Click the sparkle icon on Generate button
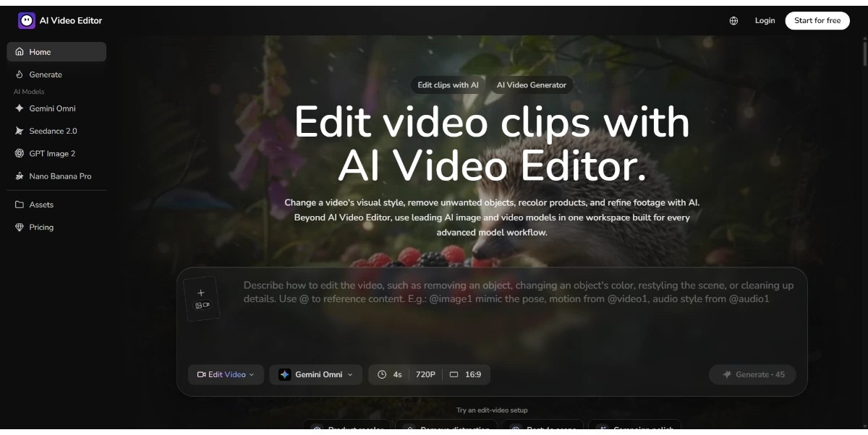 tap(727, 374)
